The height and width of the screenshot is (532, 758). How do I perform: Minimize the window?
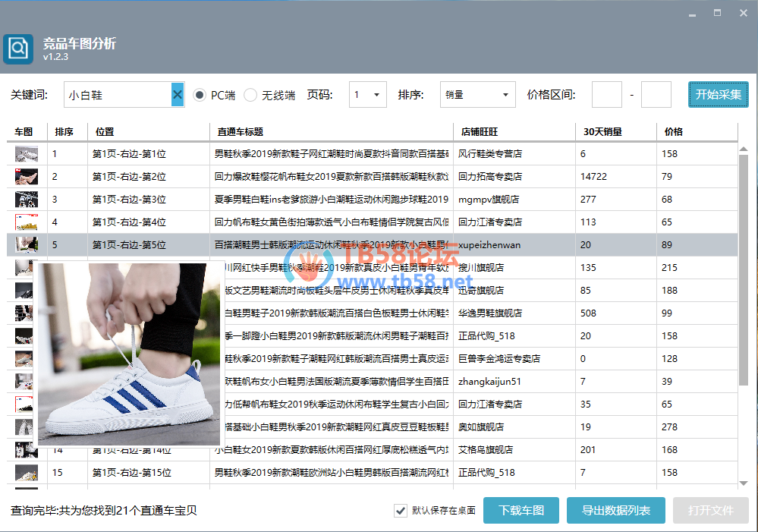[691, 14]
